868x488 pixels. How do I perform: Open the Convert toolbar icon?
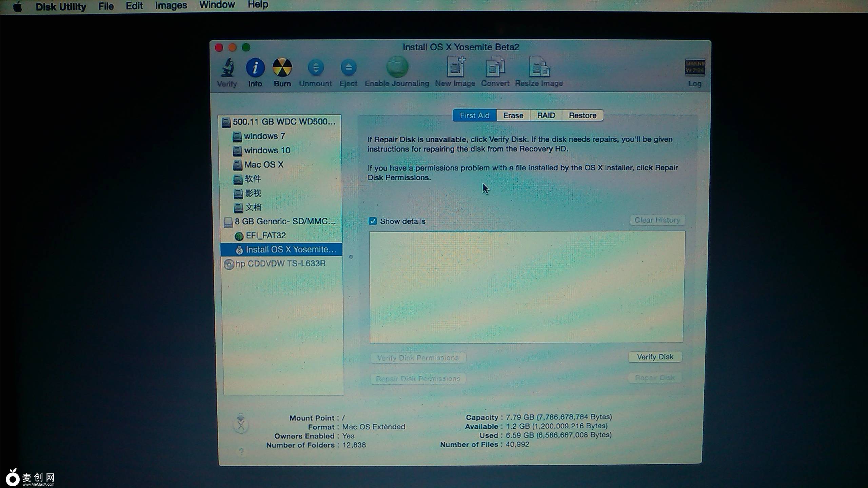click(495, 67)
